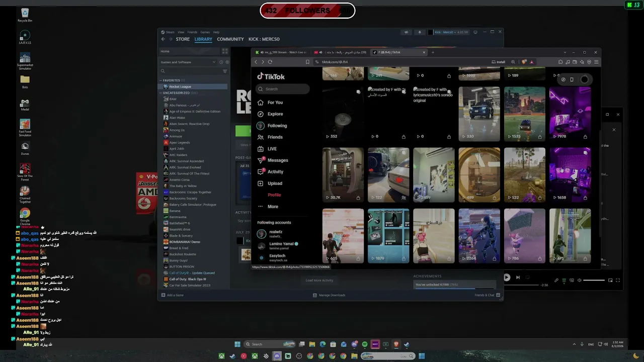Open Spotify from the taskbar
This screenshot has height=362, width=644.
tap(365, 344)
